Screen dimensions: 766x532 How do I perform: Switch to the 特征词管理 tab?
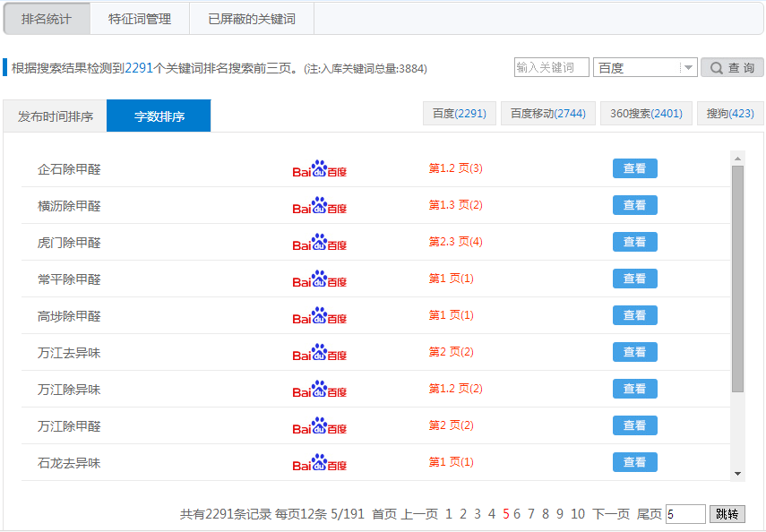point(139,19)
